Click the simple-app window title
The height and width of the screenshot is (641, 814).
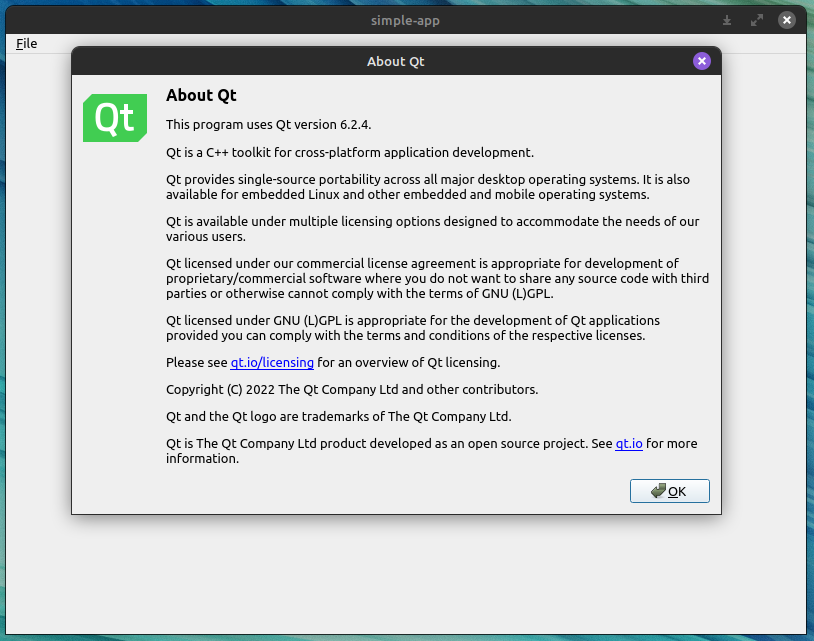[405, 20]
